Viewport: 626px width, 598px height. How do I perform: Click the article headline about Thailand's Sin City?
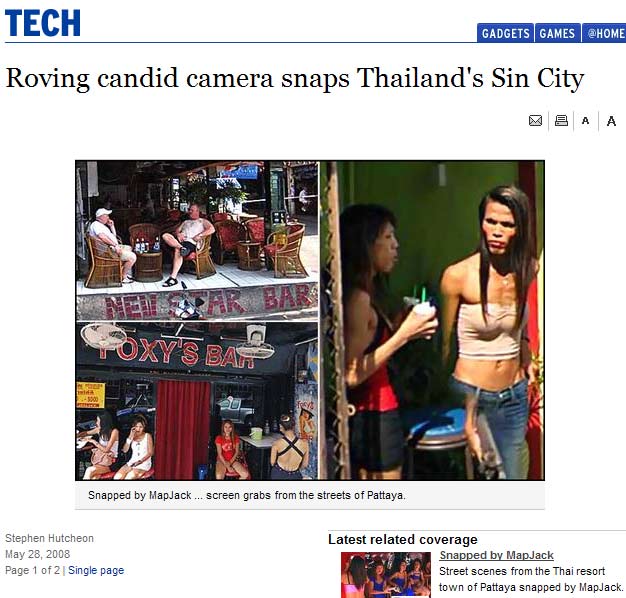[295, 78]
